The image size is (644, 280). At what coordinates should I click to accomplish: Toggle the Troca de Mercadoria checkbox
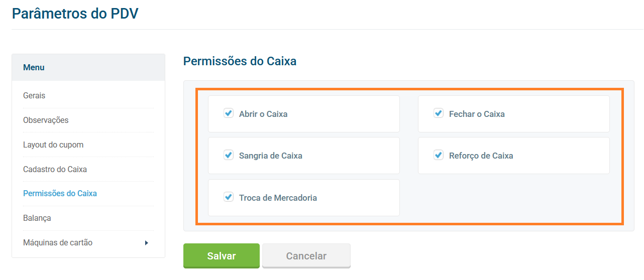pos(229,197)
